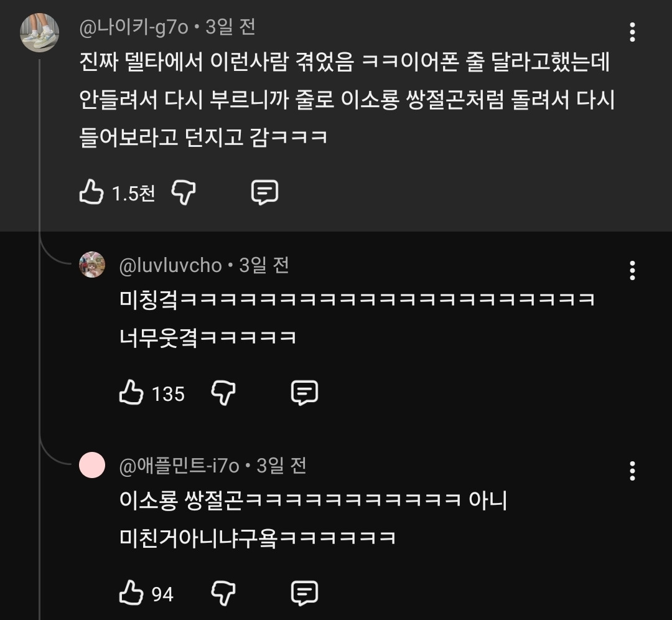Image resolution: width=672 pixels, height=620 pixels.
Task: Open more options for @애플민트-i7o reply
Action: tap(632, 471)
